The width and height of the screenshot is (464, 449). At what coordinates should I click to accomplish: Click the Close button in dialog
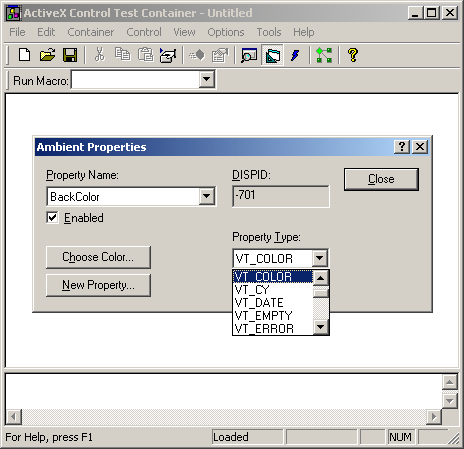click(381, 179)
